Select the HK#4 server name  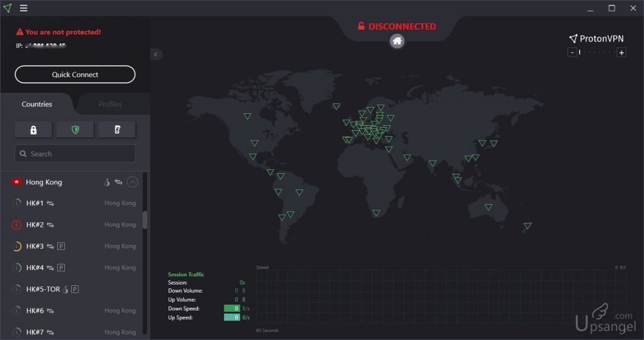click(35, 268)
